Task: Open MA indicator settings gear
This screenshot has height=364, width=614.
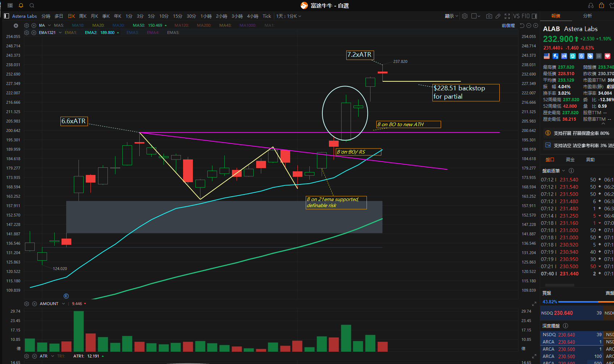Action: coord(26,25)
